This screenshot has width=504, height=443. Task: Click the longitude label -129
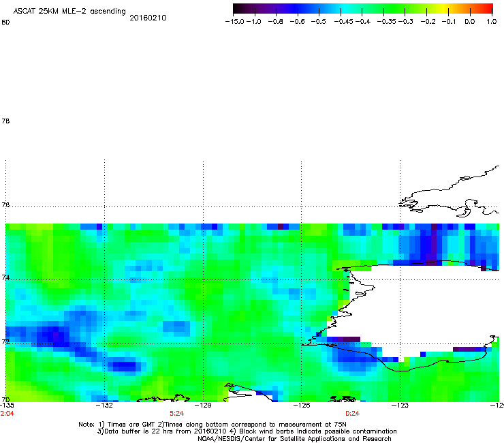[203, 406]
